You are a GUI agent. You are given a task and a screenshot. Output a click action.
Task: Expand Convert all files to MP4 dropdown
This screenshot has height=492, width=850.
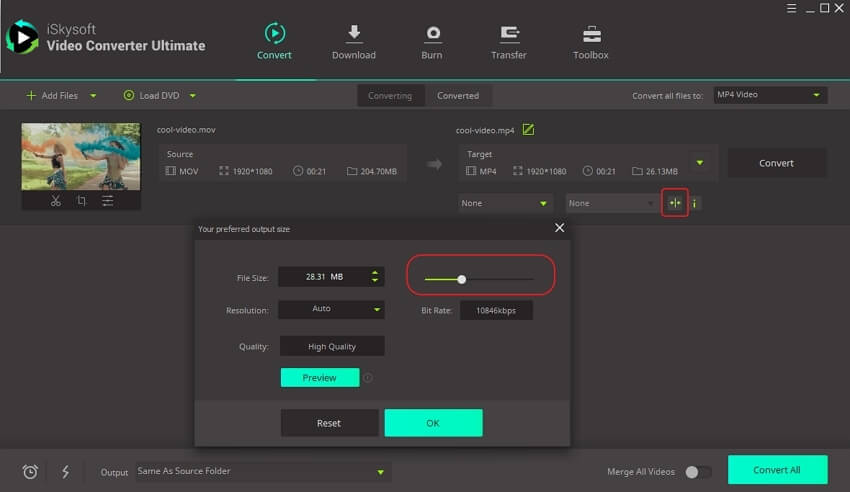pyautogui.click(x=770, y=95)
